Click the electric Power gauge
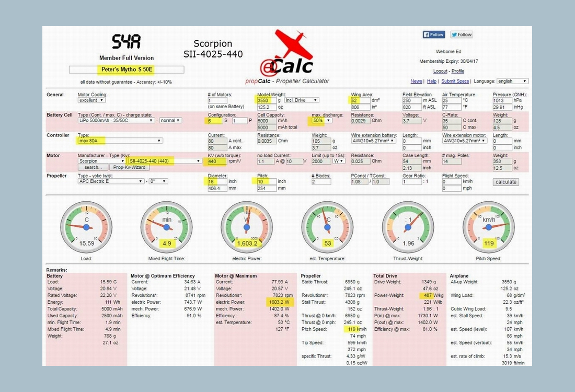Screen dimensions: 575x392 [x=247, y=227]
